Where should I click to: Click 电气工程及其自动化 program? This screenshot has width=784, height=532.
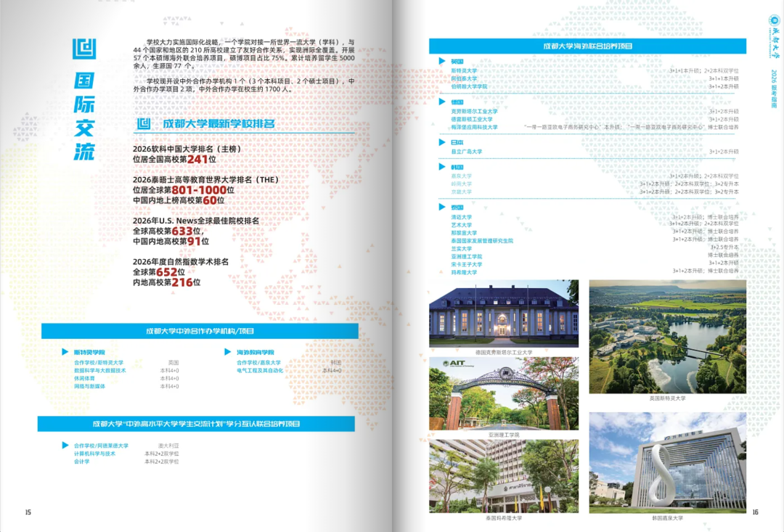(x=260, y=370)
